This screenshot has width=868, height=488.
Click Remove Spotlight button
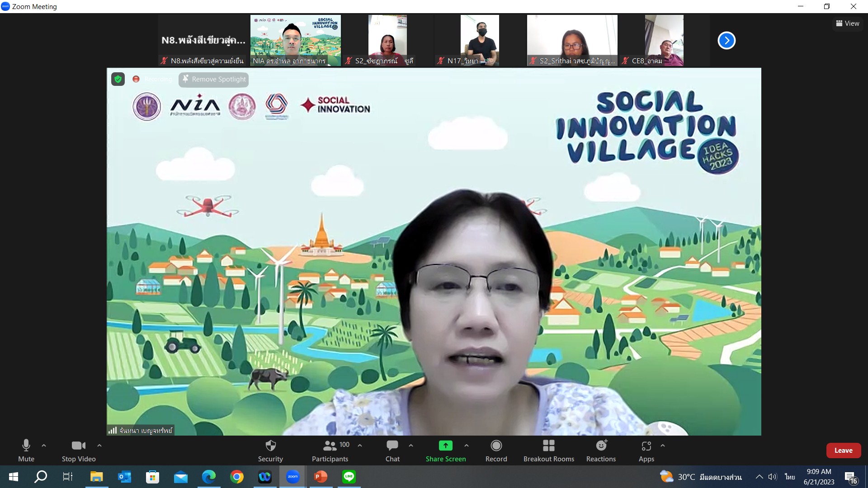click(214, 80)
